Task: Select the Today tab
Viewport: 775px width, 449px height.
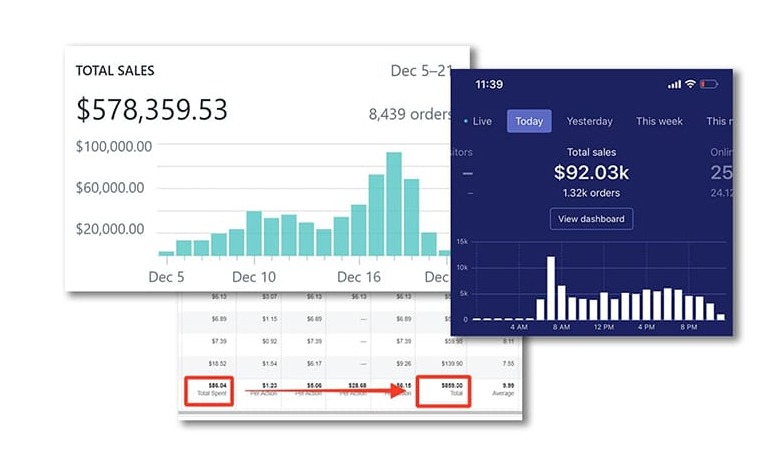Action: click(529, 121)
